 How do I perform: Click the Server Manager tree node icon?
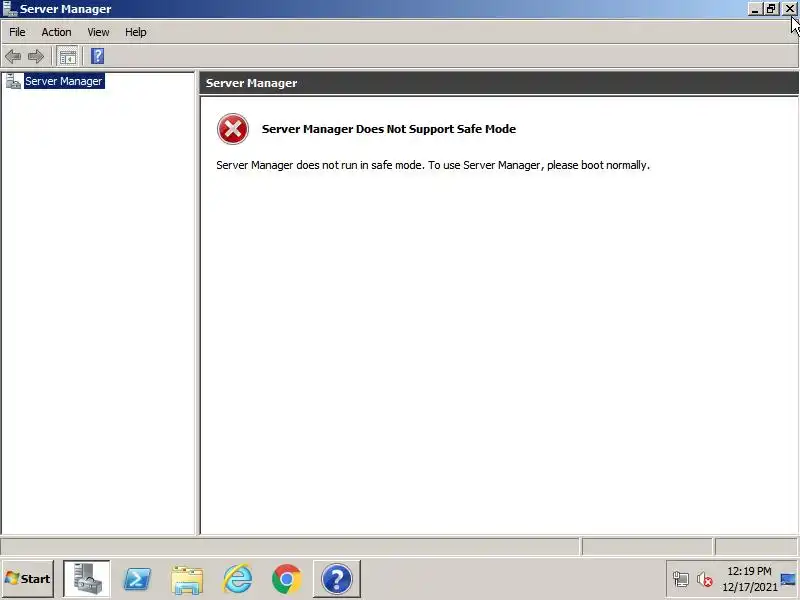13,81
